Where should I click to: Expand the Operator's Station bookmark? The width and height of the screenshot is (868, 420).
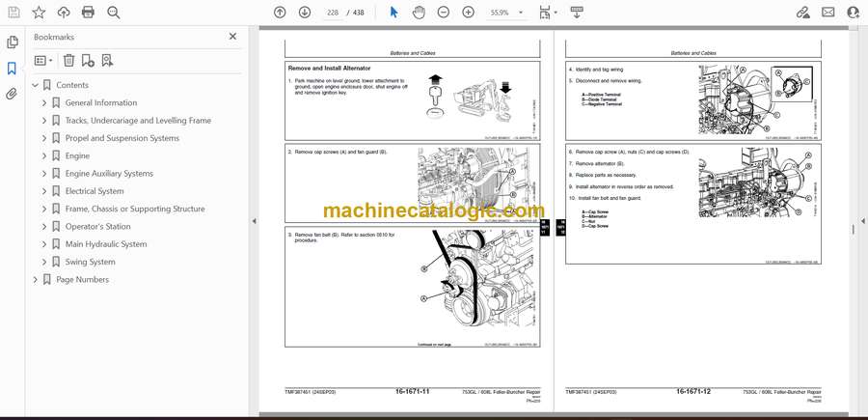click(44, 227)
